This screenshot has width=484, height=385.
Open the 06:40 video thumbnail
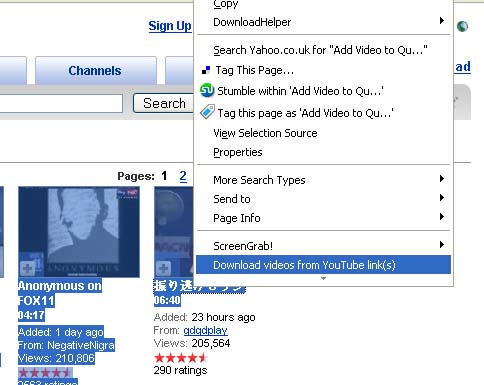click(174, 232)
